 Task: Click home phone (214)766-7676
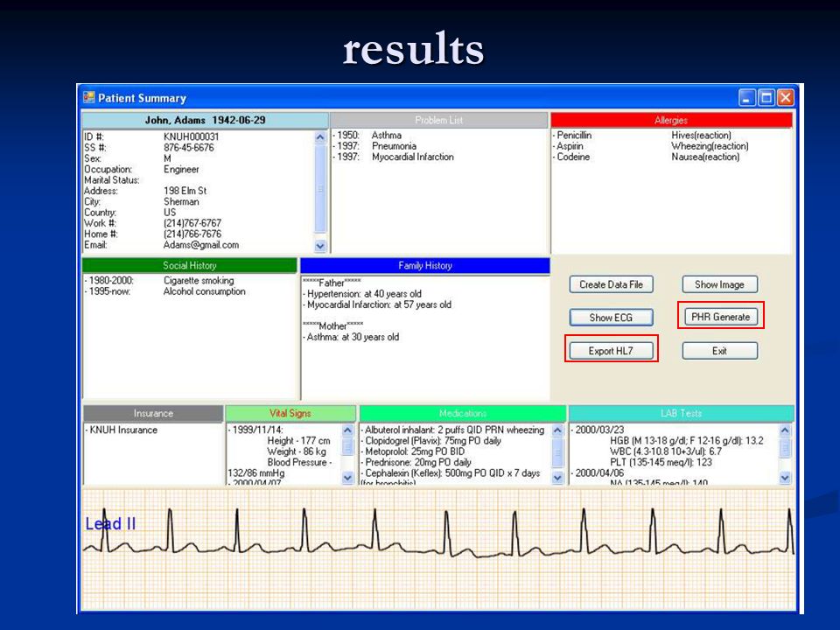192,234
